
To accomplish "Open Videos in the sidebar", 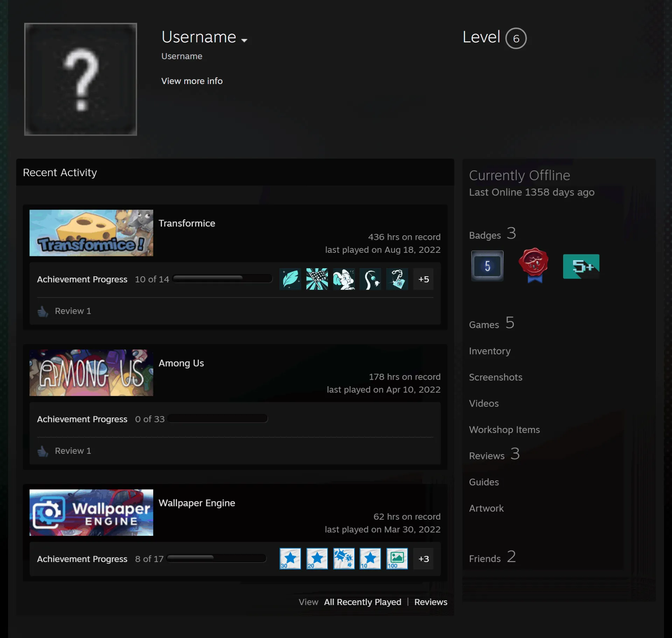I will (x=484, y=403).
